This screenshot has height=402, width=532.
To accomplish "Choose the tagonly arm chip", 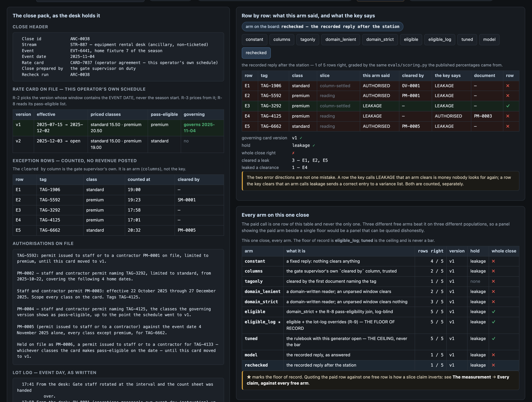I will click(308, 40).
